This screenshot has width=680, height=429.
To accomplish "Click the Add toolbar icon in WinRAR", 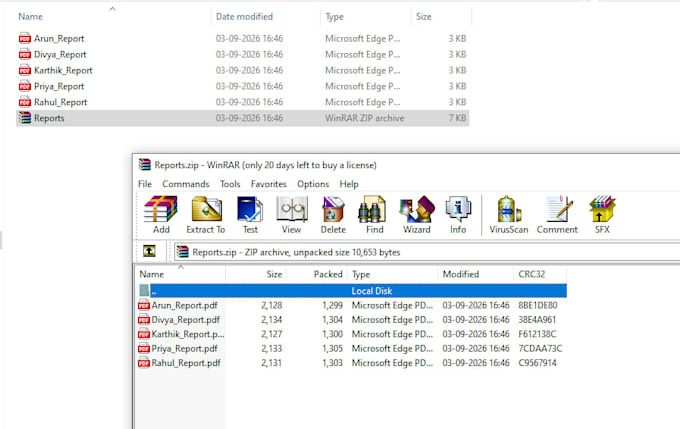I will click(x=161, y=215).
